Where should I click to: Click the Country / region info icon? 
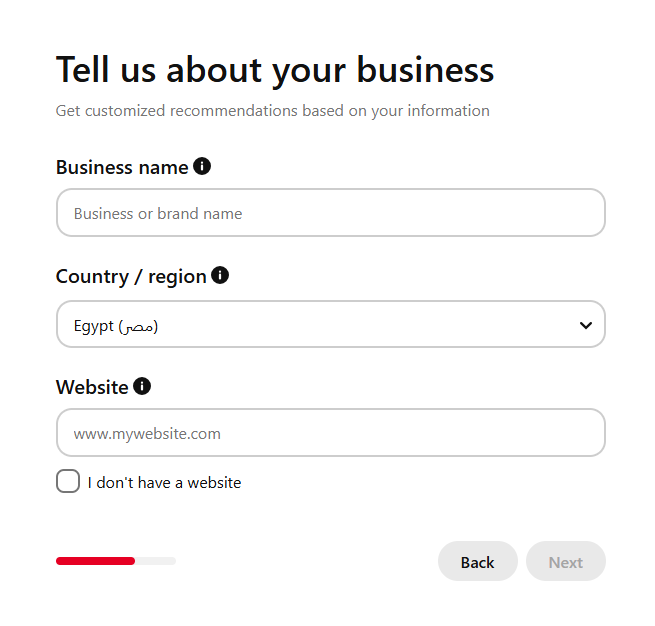coord(220,275)
